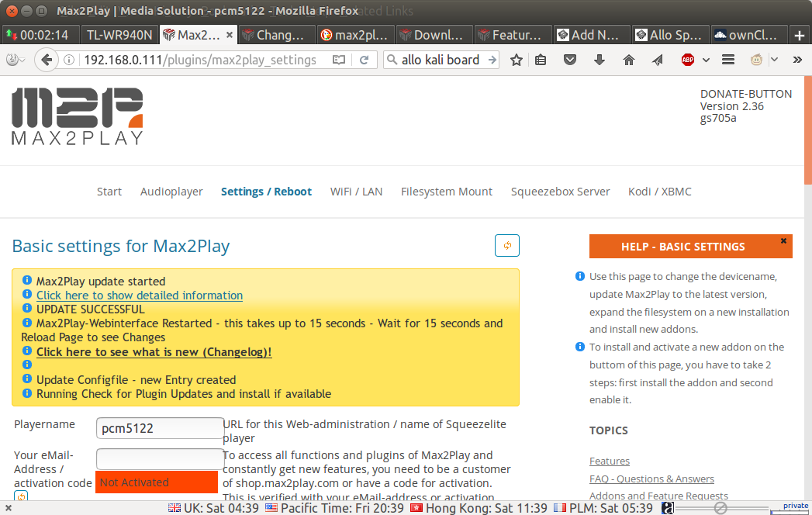The width and height of the screenshot is (812, 515).
Task: Click the Hong Kong clock entry
Action: (479, 508)
